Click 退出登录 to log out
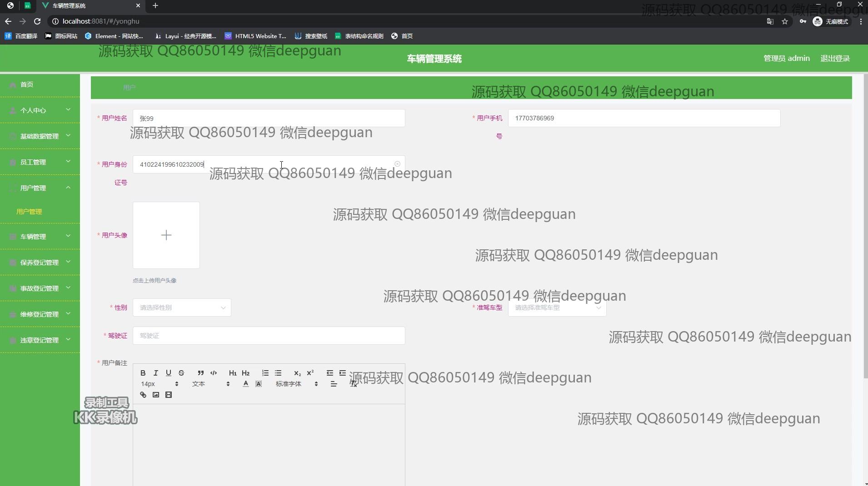The image size is (868, 486). 835,58
